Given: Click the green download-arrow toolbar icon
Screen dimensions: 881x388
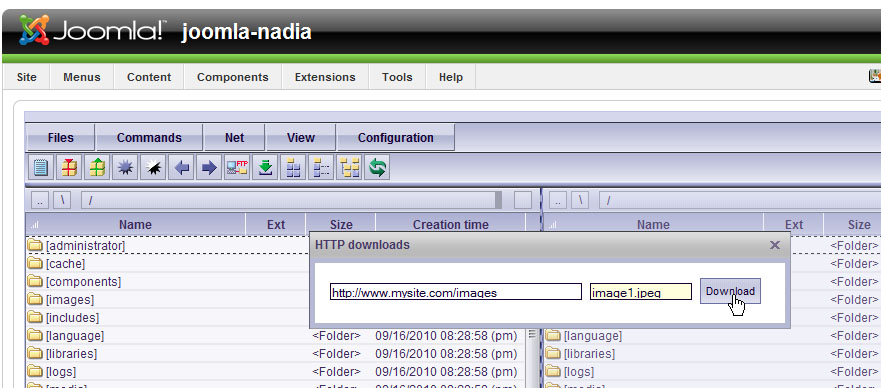Looking at the screenshot, I should 265,167.
